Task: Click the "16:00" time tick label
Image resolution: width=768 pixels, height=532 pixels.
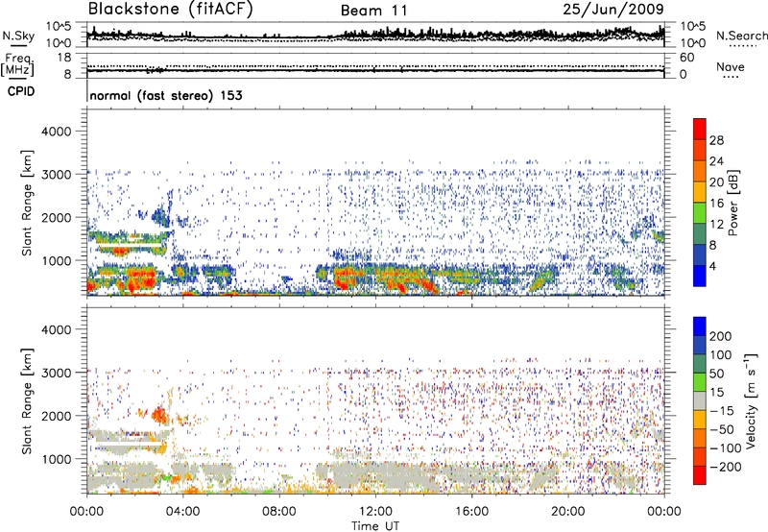Action: pos(471,512)
